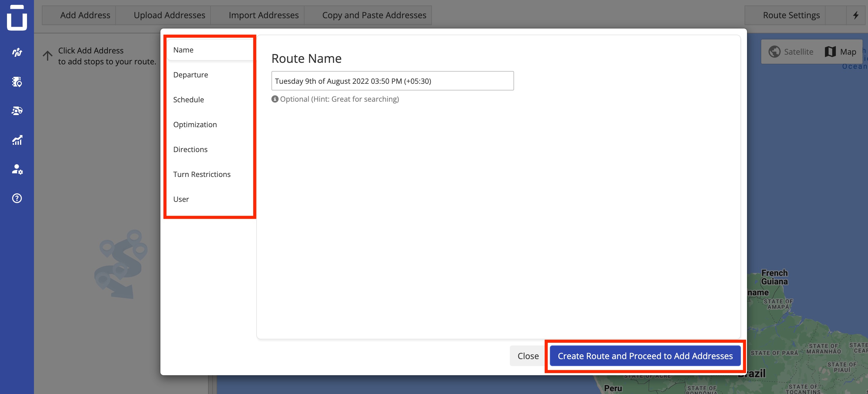This screenshot has height=394, width=868.
Task: Click the Route Name heading
Action: tap(306, 58)
